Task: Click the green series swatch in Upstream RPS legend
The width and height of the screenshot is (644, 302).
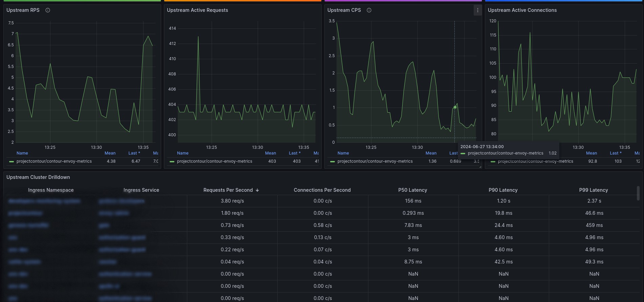Action: pyautogui.click(x=12, y=161)
